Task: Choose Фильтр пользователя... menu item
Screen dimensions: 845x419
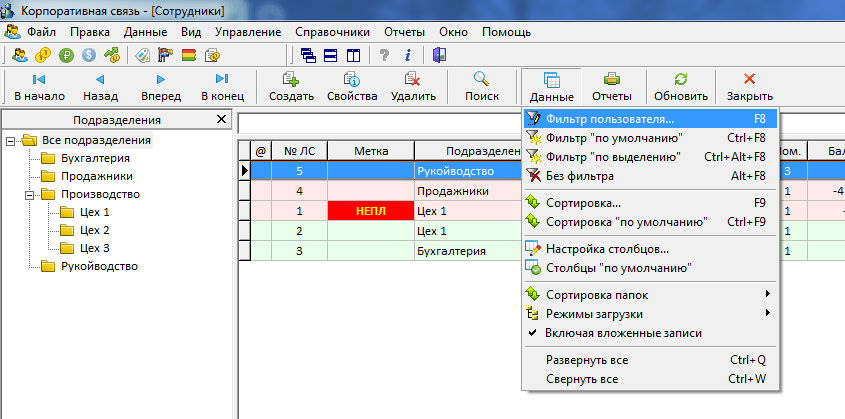Action: pos(650,118)
